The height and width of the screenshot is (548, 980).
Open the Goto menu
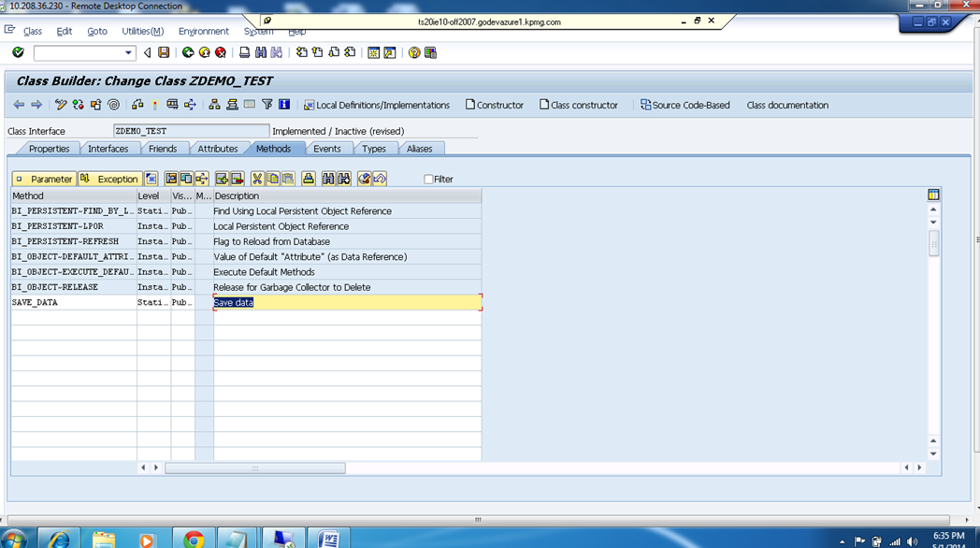(97, 31)
